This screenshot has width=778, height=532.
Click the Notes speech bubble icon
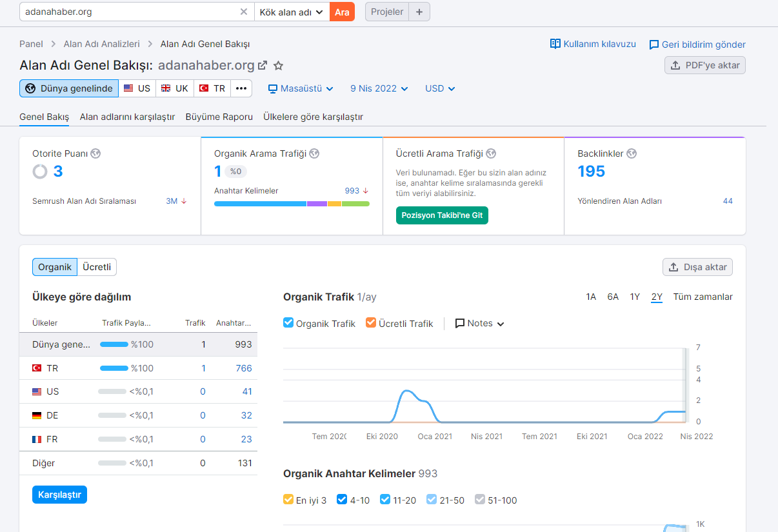[x=460, y=324]
